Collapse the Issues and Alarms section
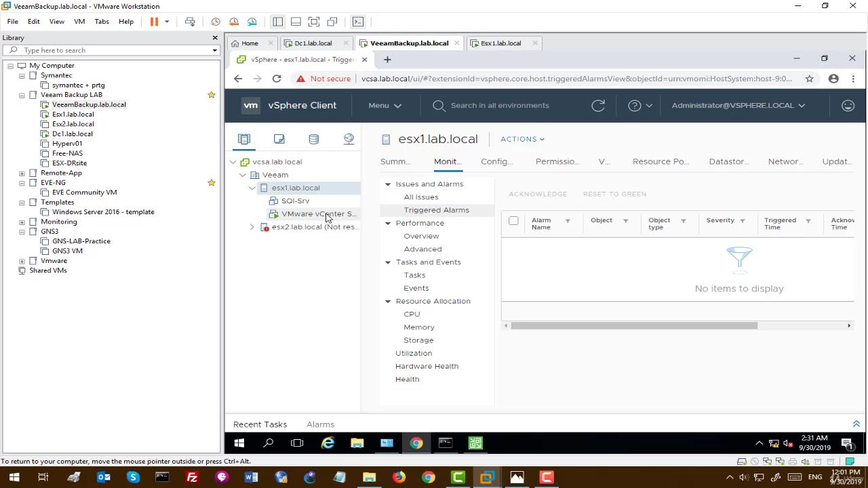Screen dimensions: 868x488 388,184
